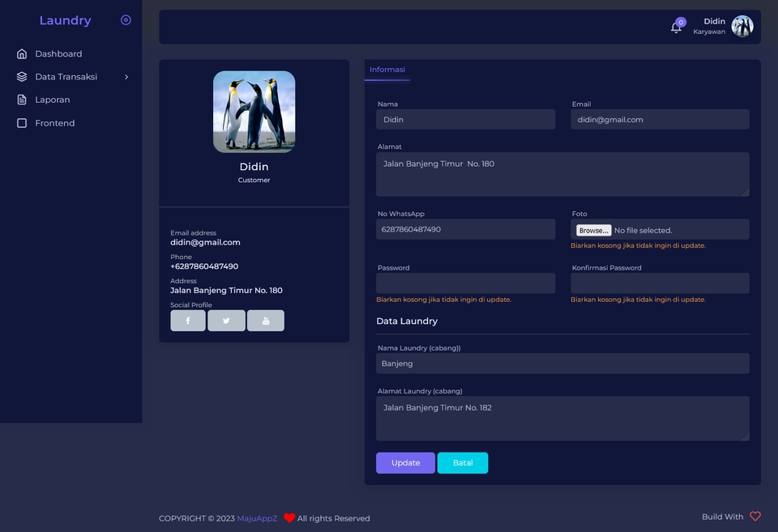
Task: Open the Twitter social profile button
Action: (x=226, y=321)
